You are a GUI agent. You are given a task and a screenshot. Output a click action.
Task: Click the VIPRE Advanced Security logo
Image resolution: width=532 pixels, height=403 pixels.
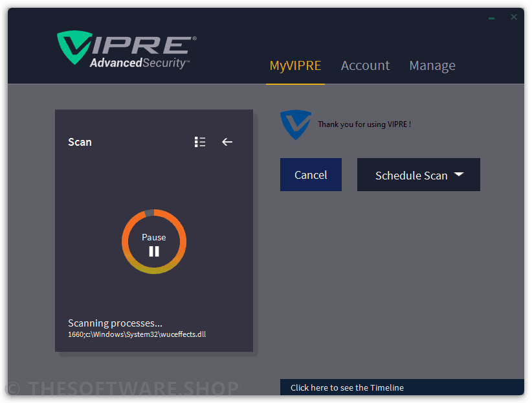(127, 50)
